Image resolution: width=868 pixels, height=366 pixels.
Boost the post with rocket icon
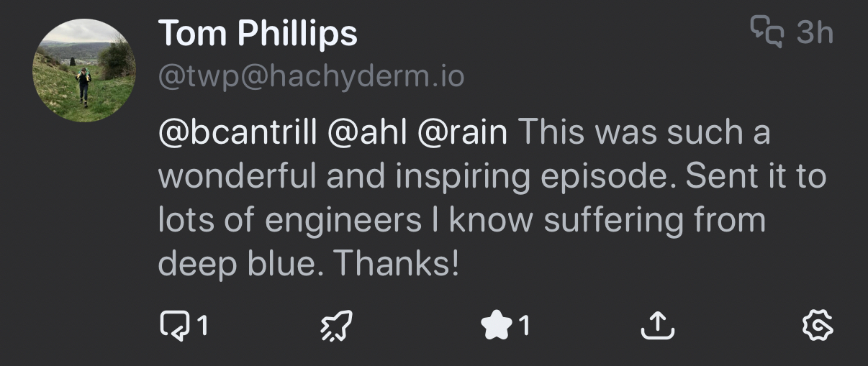coord(336,328)
